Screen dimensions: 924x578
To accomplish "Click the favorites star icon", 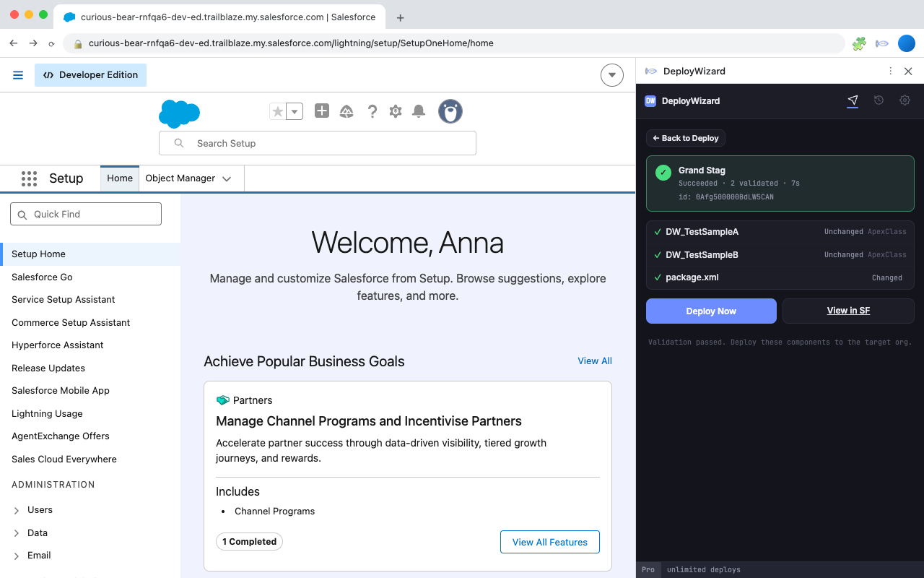I will (x=278, y=111).
